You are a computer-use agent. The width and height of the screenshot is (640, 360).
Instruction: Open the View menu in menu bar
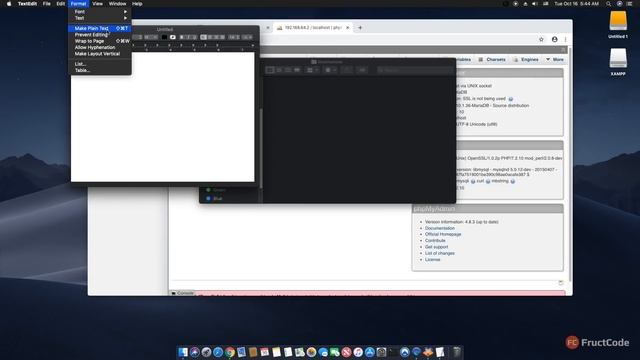point(98,4)
